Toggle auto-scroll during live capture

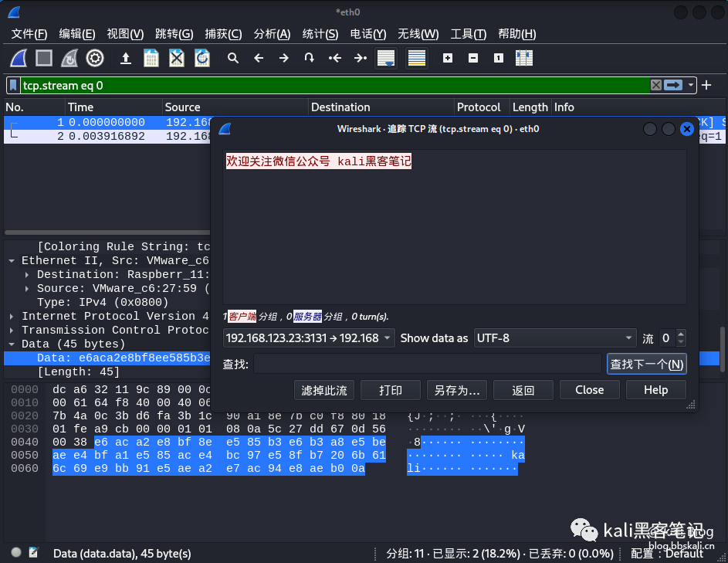click(386, 58)
